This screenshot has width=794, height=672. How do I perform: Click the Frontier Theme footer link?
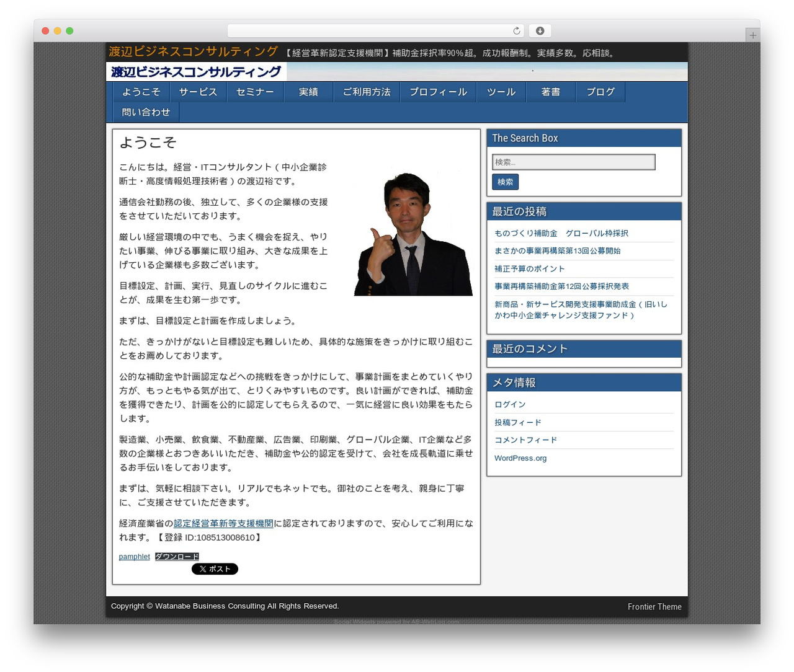point(654,607)
